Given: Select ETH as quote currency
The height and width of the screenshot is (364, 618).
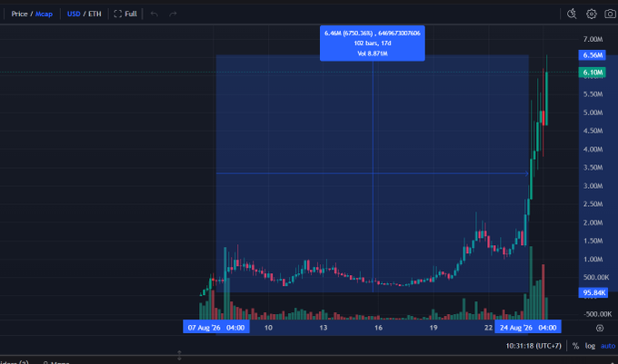Looking at the screenshot, I should click(x=95, y=14).
